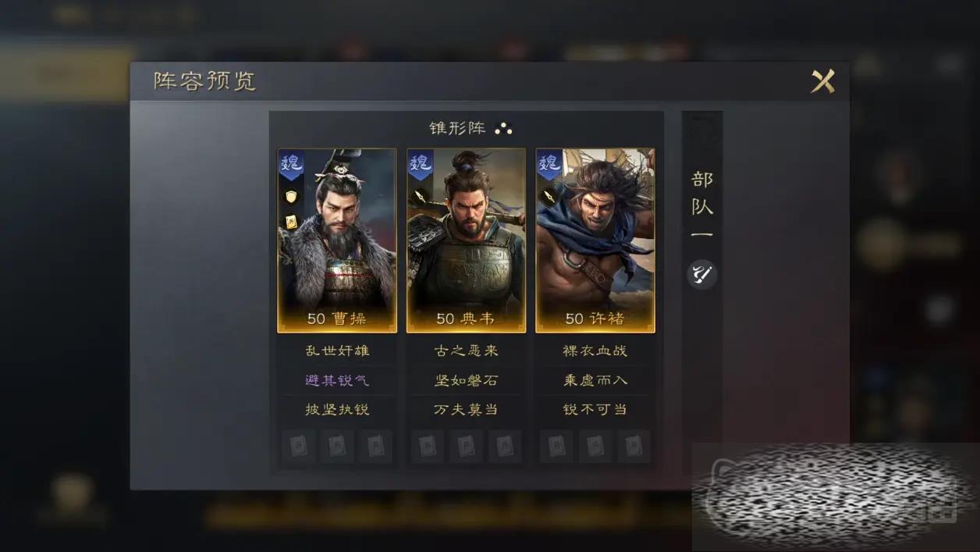Click the round icon under 部队一

[x=701, y=274]
